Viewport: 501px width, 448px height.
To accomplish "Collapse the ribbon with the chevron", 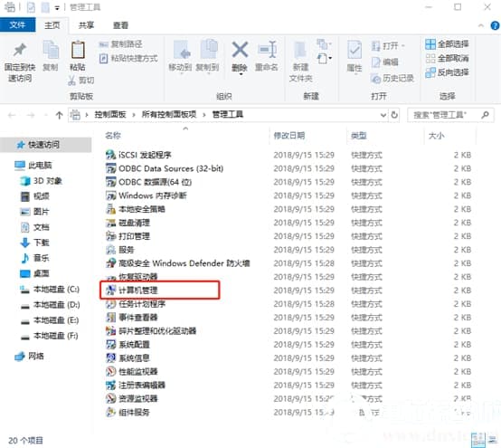I will tap(481, 25).
